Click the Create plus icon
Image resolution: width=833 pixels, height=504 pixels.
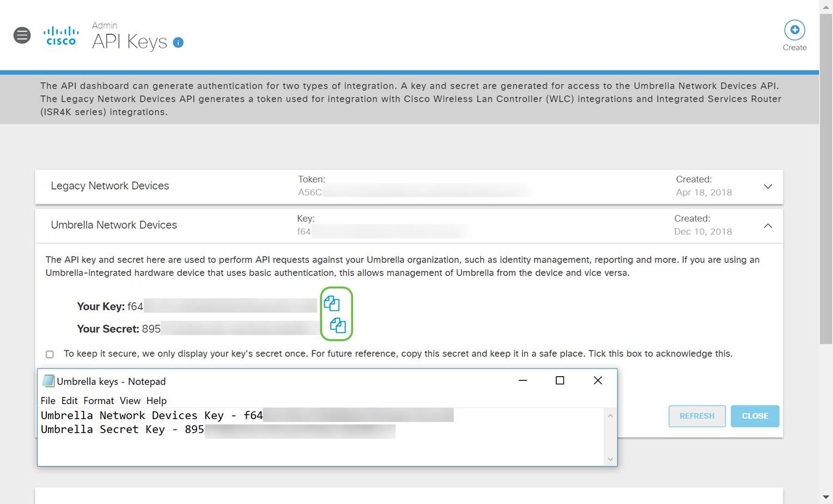[794, 30]
